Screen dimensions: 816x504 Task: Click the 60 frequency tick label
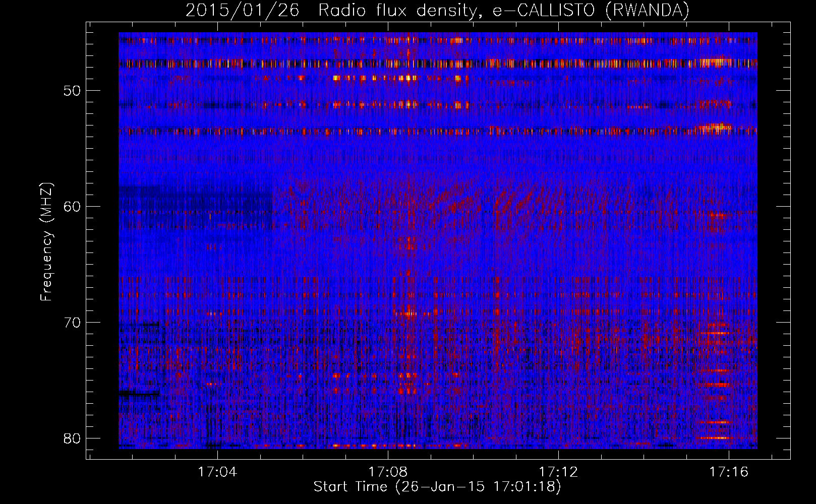click(73, 207)
